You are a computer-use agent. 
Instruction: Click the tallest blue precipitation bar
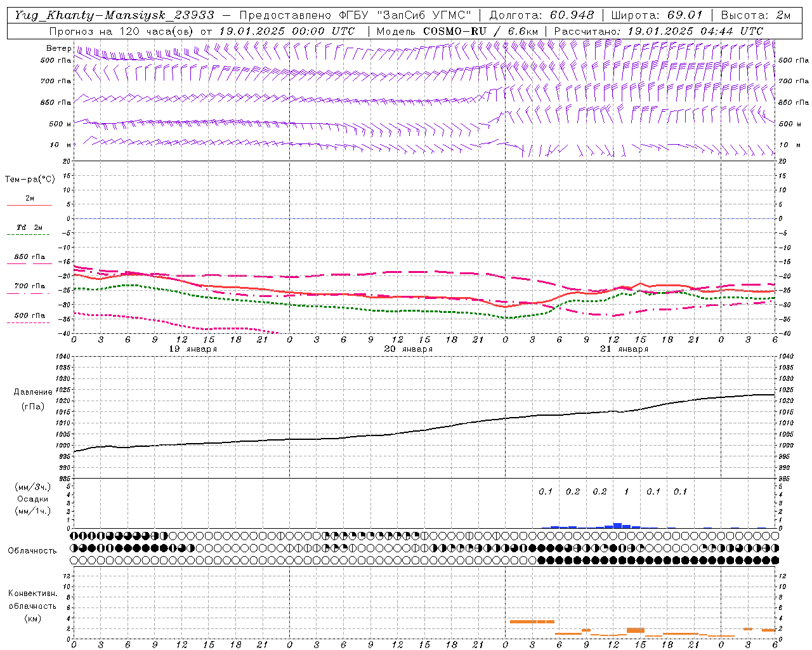coord(617,526)
